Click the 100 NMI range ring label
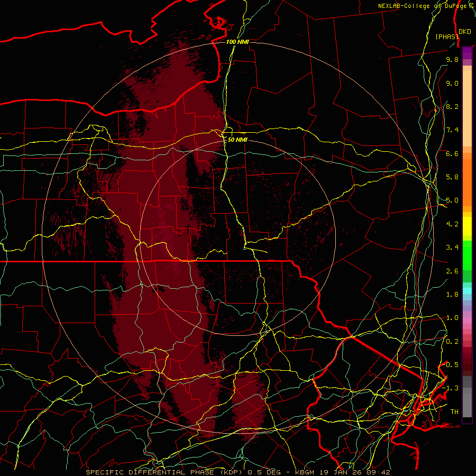476x476 pixels. point(237,42)
